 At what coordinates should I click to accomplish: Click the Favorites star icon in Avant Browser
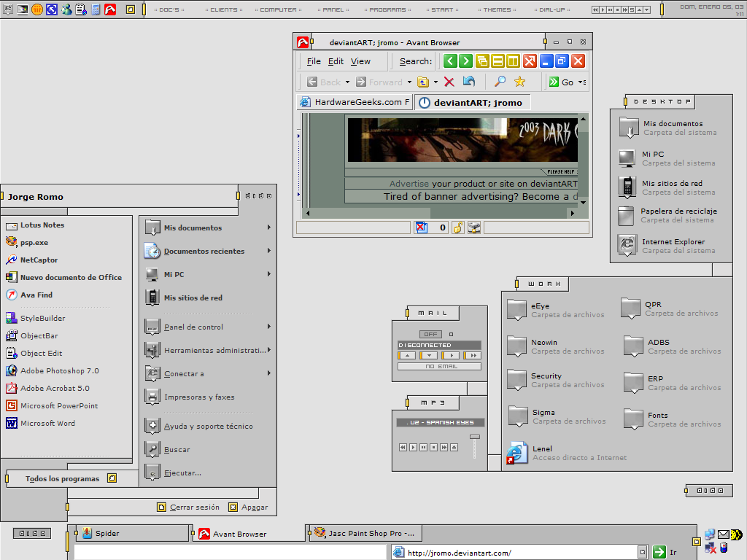pos(519,82)
